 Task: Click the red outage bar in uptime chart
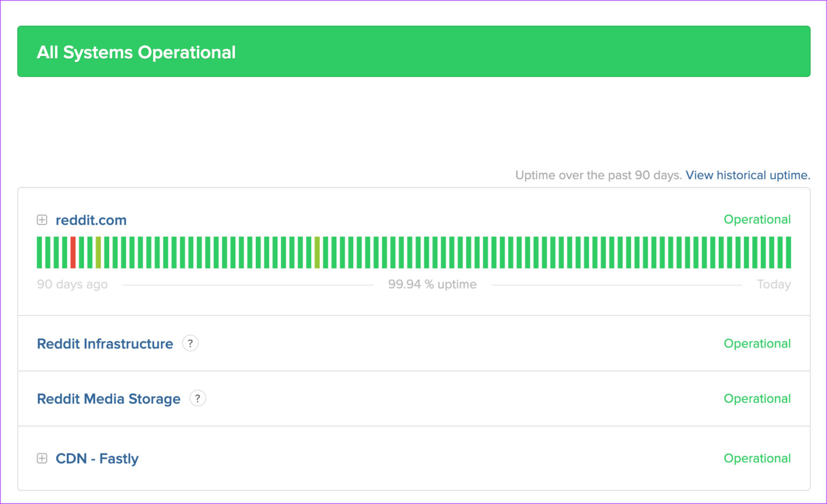coord(73,252)
